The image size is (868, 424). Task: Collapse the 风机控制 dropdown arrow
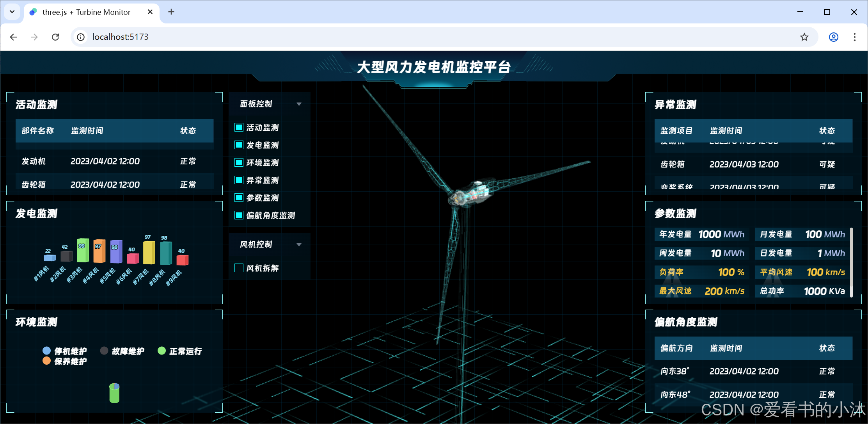pos(299,244)
